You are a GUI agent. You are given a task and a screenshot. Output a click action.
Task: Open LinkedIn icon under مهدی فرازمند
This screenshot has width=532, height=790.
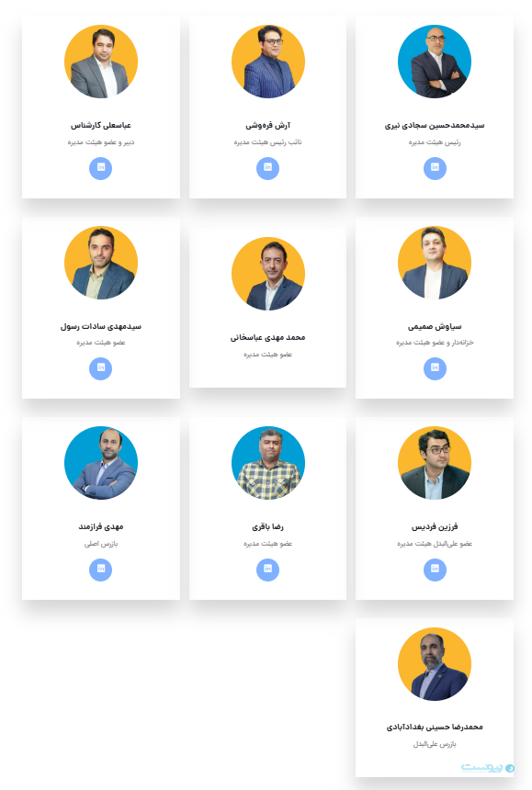[101, 570]
